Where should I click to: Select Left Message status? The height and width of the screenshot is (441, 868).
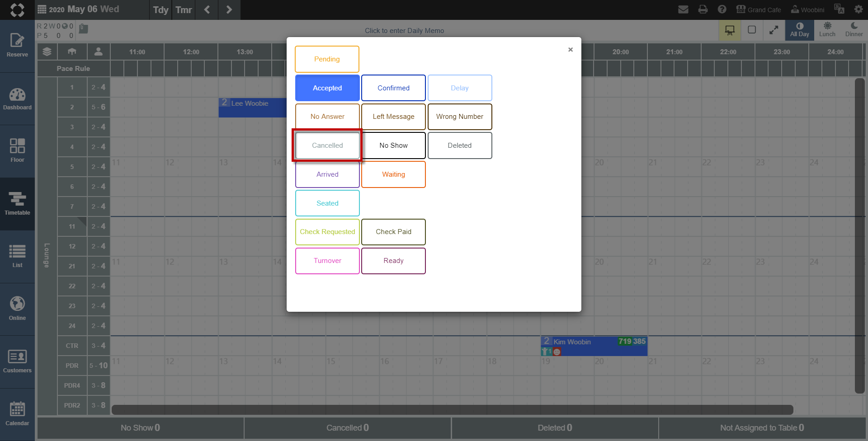(x=393, y=117)
